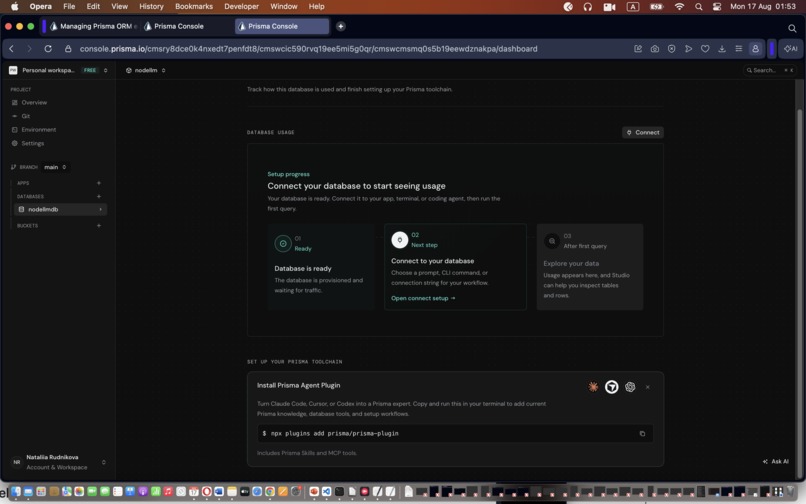This screenshot has height=504, width=806.
Task: Open the Ask AI assistant
Action: [776, 461]
